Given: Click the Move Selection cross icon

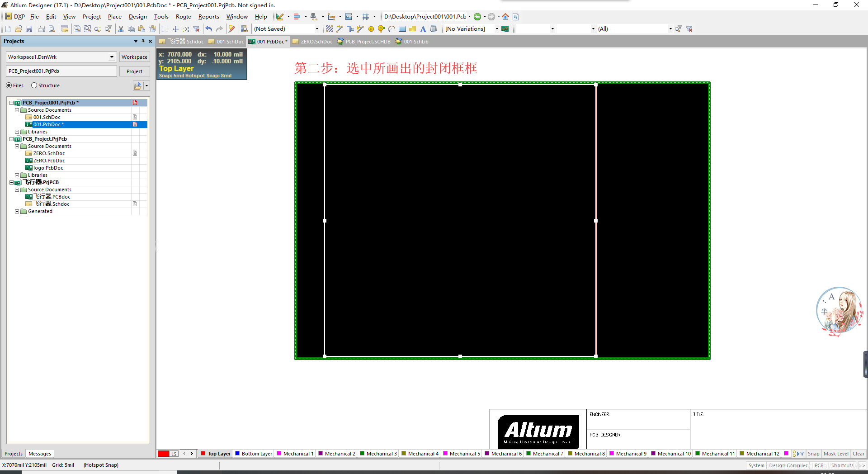Looking at the screenshot, I should coord(175,29).
